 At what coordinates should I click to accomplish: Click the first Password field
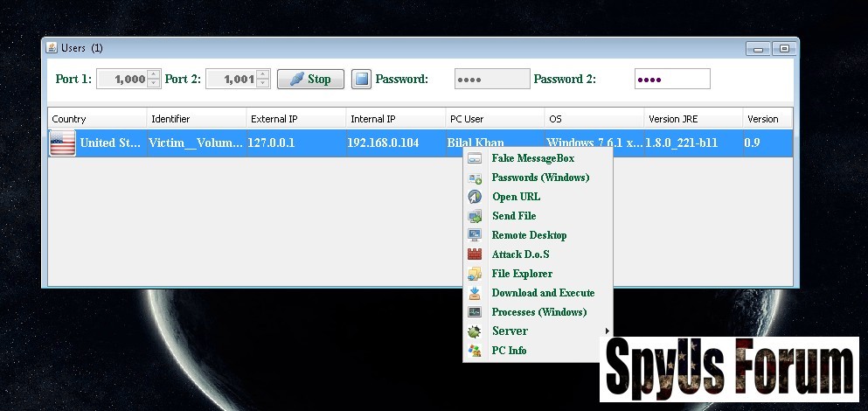tap(491, 80)
